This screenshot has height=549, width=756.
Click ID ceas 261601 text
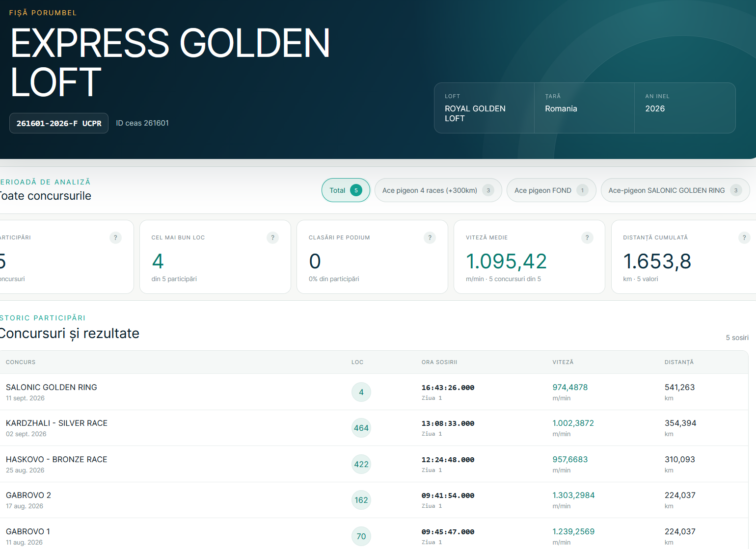(x=142, y=123)
